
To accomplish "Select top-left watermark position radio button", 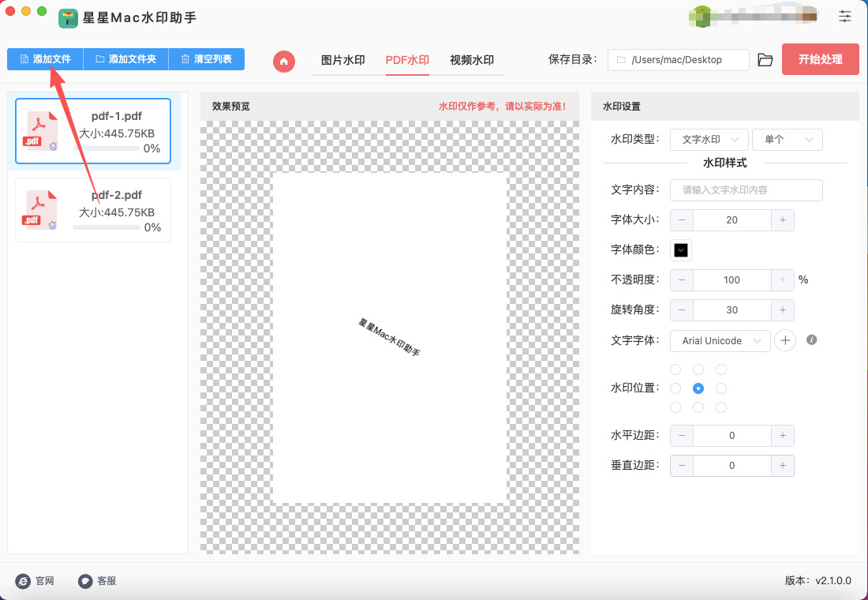I will 675,369.
